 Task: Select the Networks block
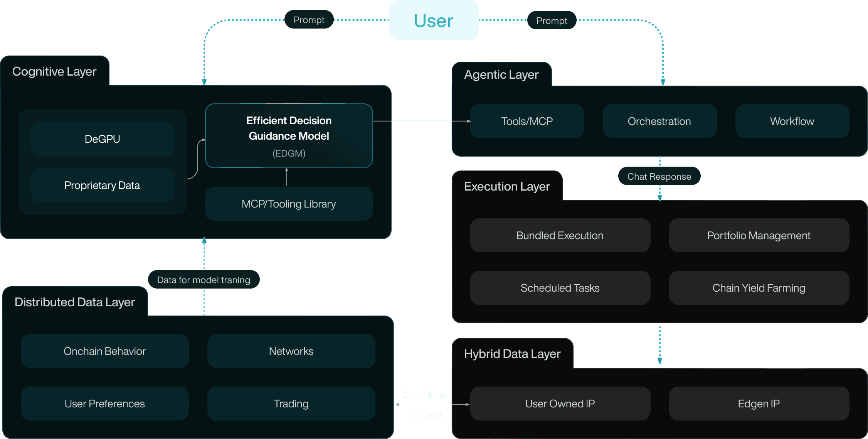point(291,351)
